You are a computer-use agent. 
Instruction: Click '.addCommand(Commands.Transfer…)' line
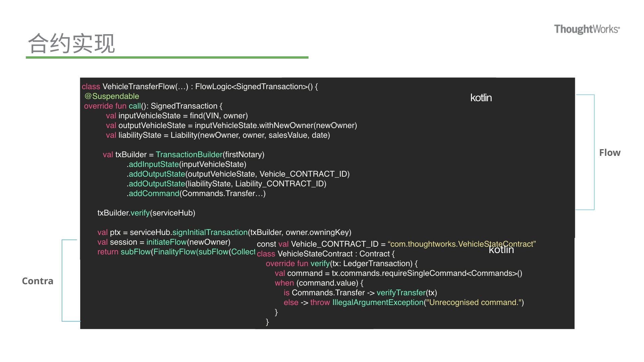pyautogui.click(x=196, y=193)
